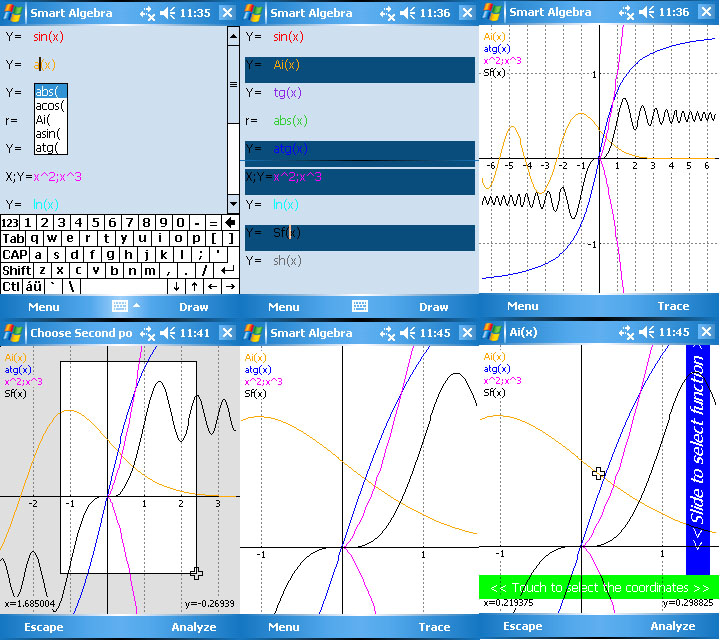
Task: Click the ln(x) field on the 11:35 screen
Action: (x=46, y=204)
